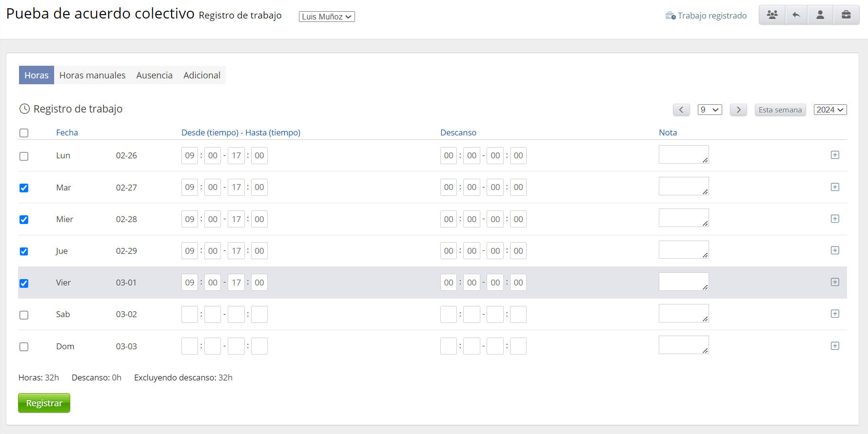The image size is (868, 434).
Task: Click the Esta semana button
Action: (780, 110)
